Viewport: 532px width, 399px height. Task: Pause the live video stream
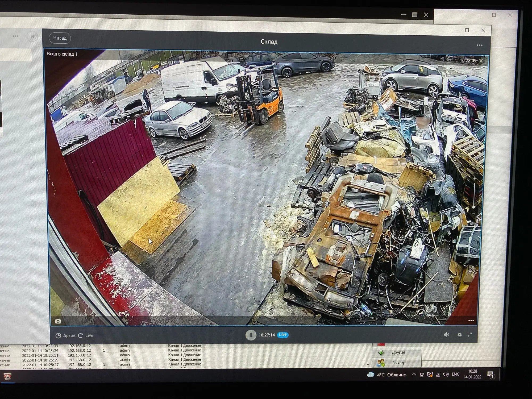pyautogui.click(x=251, y=335)
